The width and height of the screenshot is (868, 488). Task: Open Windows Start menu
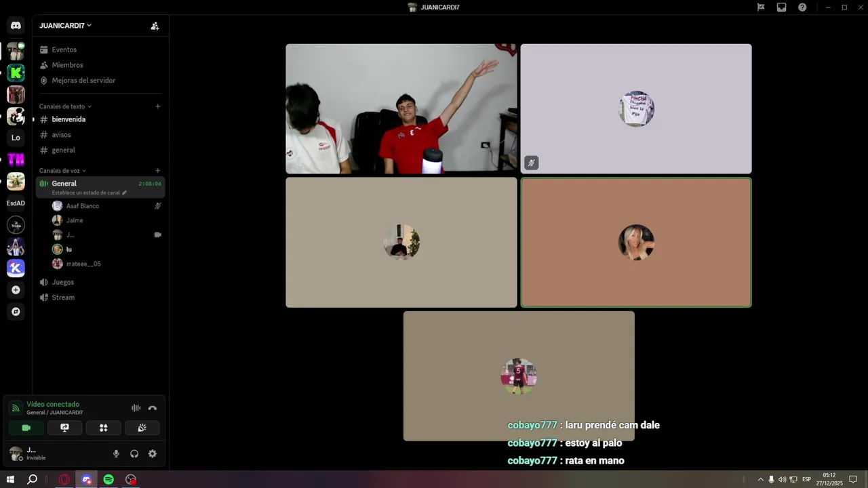click(10, 479)
